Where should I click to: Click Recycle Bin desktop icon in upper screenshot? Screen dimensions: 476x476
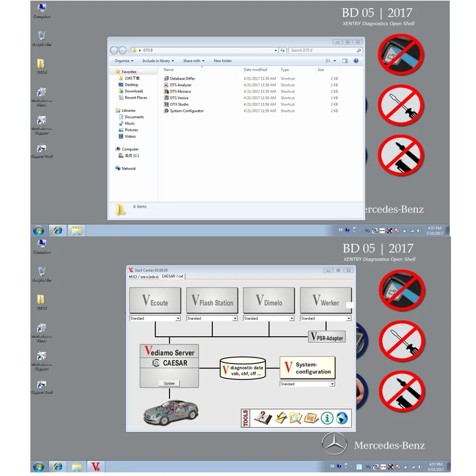[42, 38]
